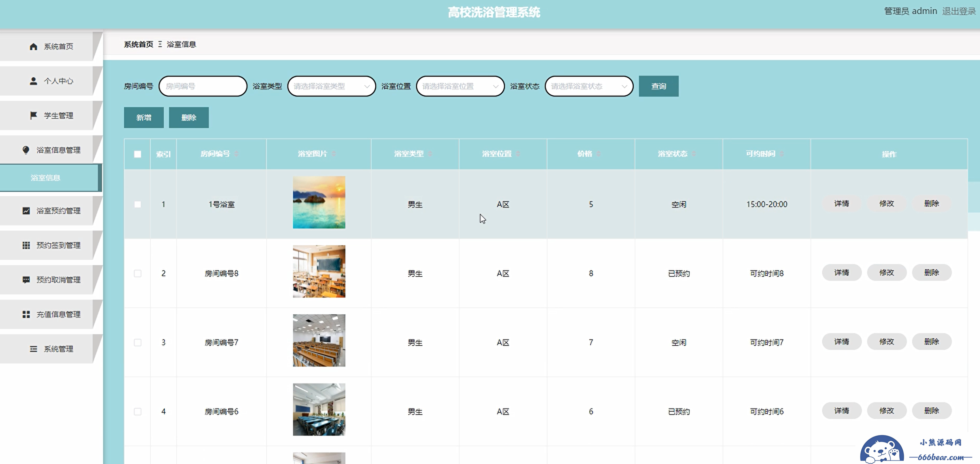Check the row checkbox for 房间编号7
This screenshot has height=464, width=980.
(x=138, y=343)
